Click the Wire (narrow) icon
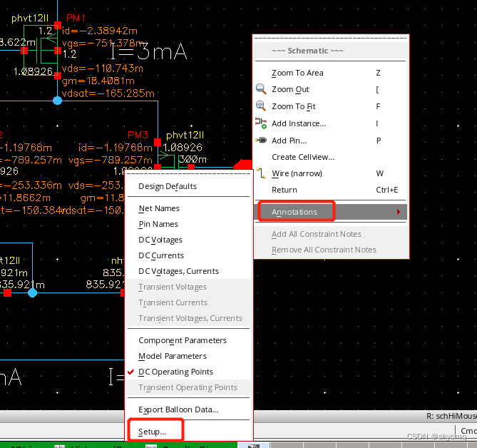 [261, 173]
